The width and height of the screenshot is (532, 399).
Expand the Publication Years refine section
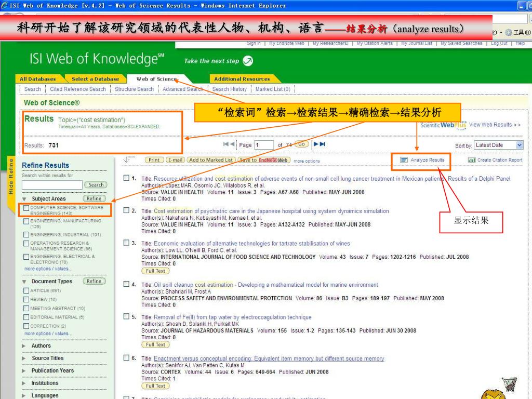(24, 371)
